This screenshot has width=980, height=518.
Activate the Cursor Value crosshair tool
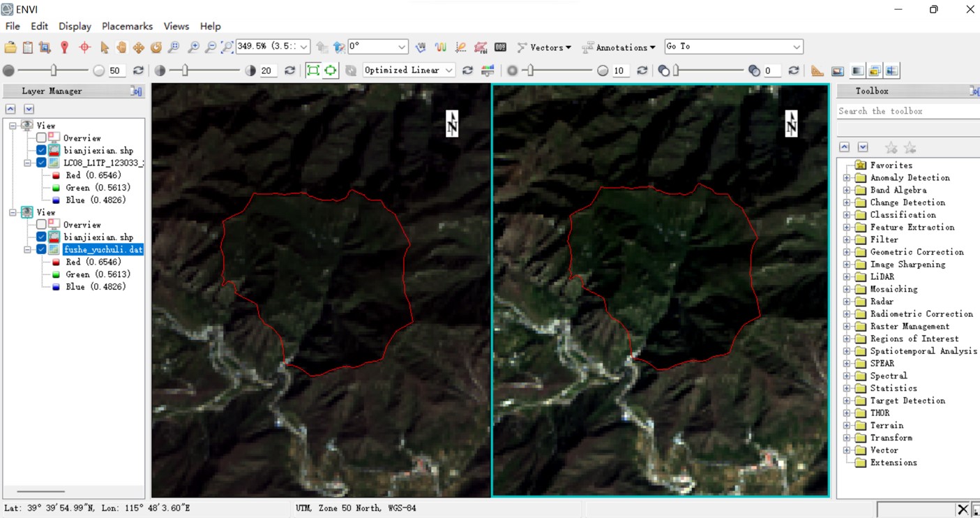(84, 47)
